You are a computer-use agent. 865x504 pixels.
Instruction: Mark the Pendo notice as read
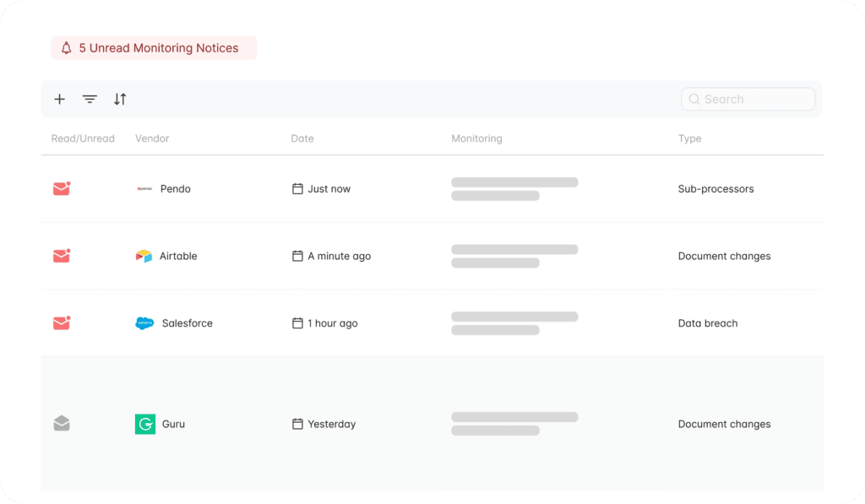tap(61, 188)
